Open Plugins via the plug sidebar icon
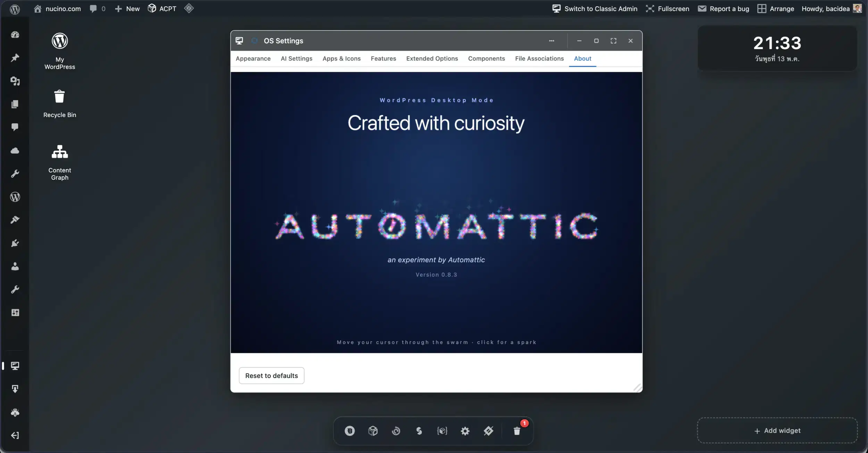Image resolution: width=868 pixels, height=453 pixels. point(15,243)
